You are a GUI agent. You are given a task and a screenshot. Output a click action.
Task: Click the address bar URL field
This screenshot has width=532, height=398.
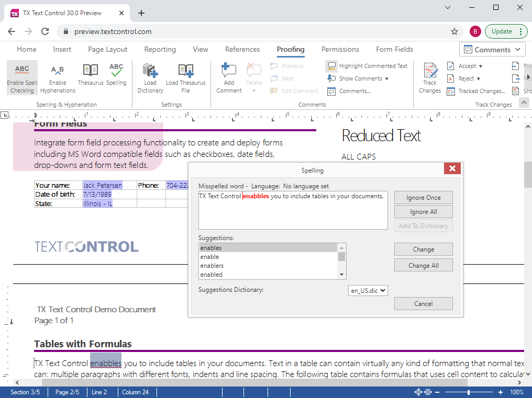(260, 31)
